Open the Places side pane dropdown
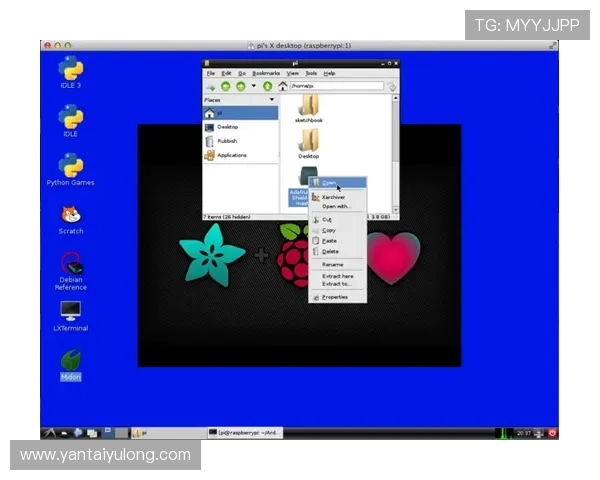600x480 pixels. 271,100
